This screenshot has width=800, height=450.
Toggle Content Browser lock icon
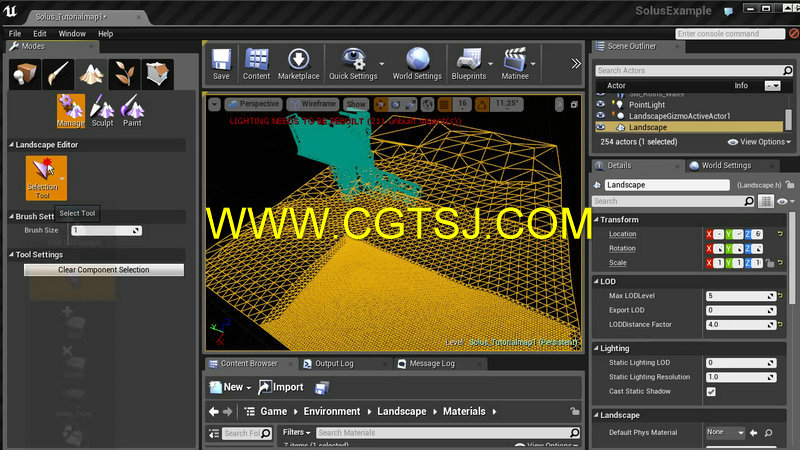pyautogui.click(x=574, y=411)
